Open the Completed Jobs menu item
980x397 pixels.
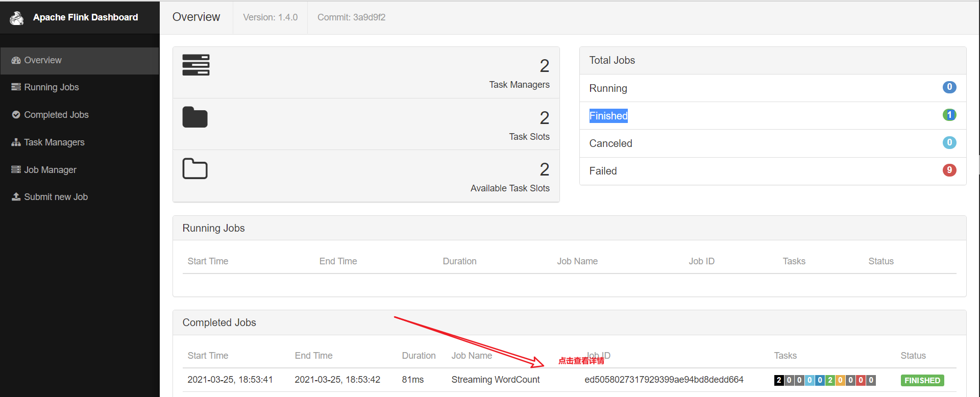pyautogui.click(x=80, y=115)
